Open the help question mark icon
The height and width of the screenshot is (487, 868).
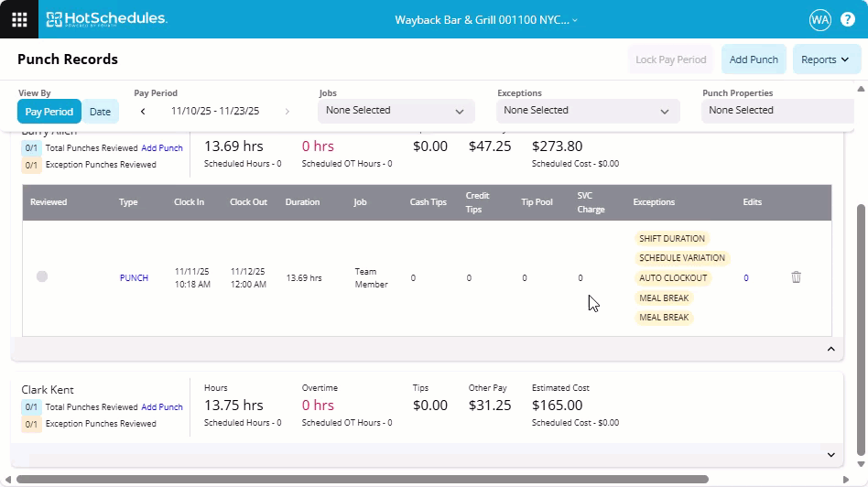[849, 19]
